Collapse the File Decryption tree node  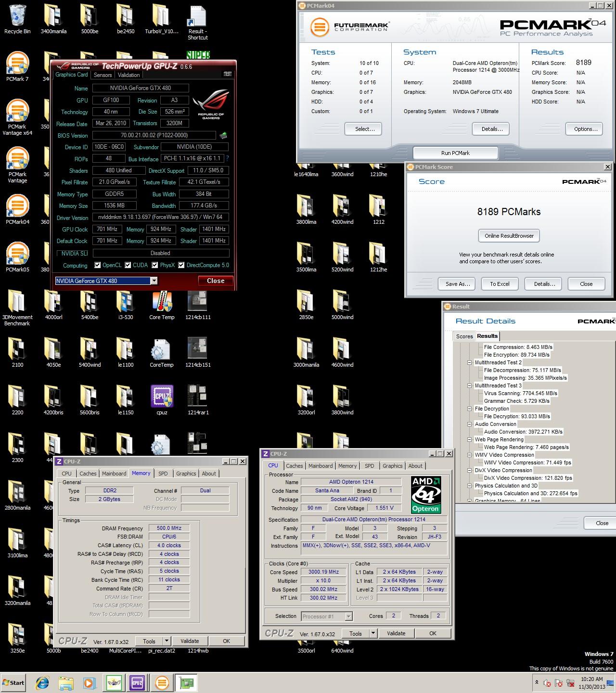(x=470, y=409)
